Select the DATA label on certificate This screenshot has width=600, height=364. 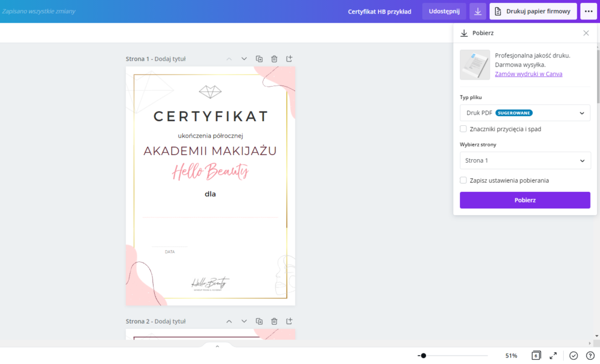(x=170, y=252)
